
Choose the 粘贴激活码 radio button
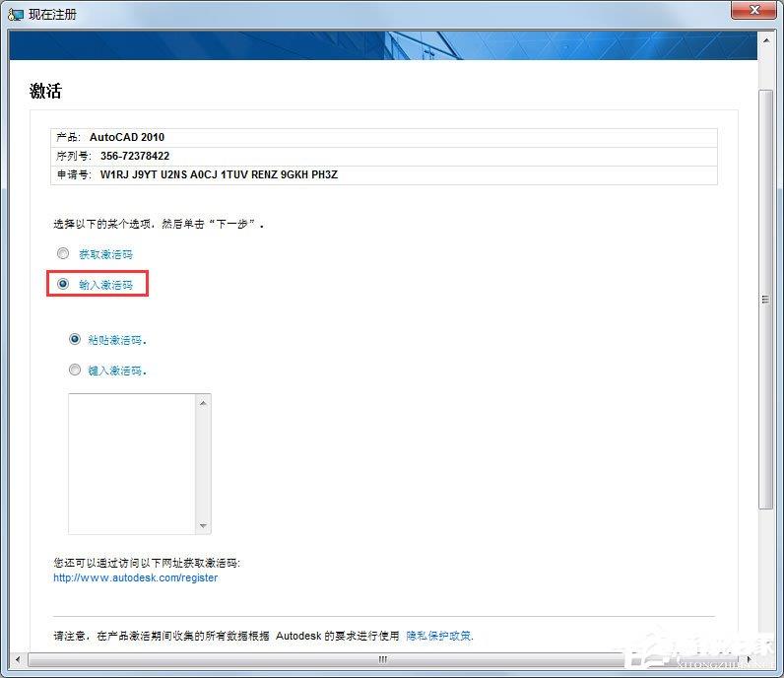(75, 339)
